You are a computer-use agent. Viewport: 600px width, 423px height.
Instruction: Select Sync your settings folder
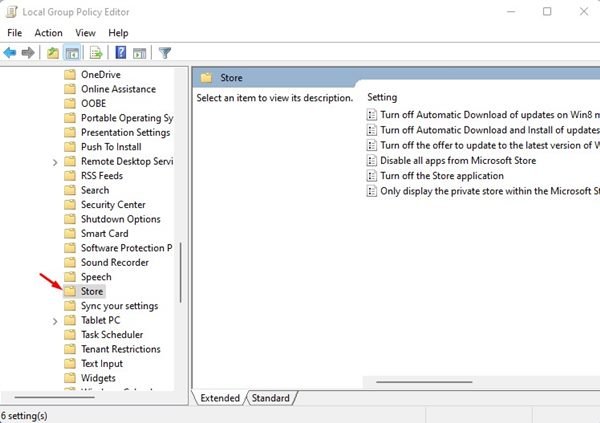click(x=119, y=306)
